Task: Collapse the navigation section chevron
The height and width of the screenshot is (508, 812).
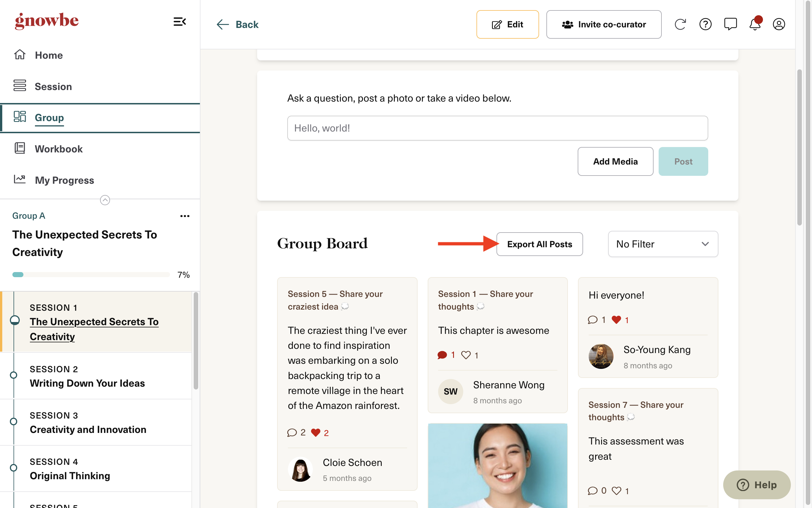Action: coord(105,200)
